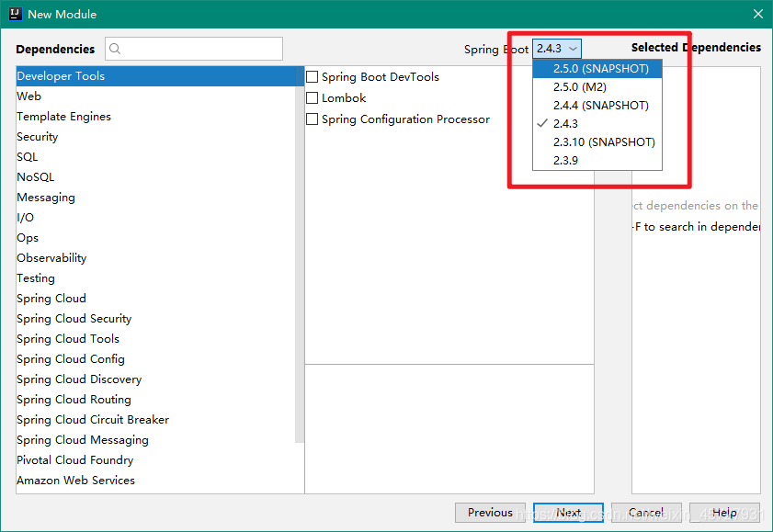Open the SQL category

27,156
